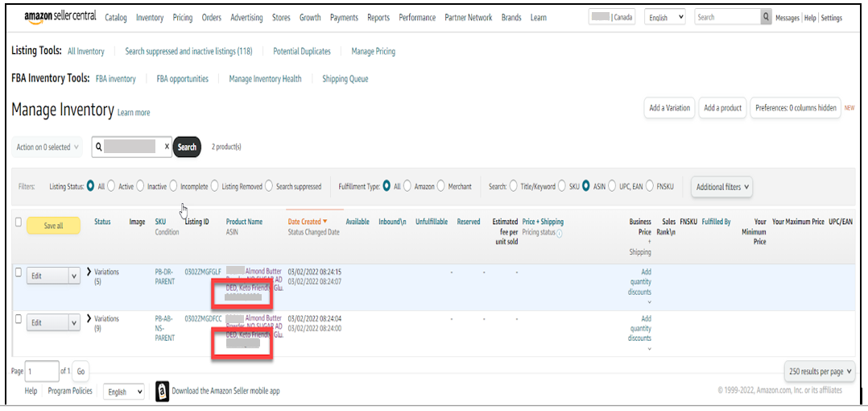Open Additional filters dropdown
This screenshot has height=411, width=868.
tap(723, 187)
